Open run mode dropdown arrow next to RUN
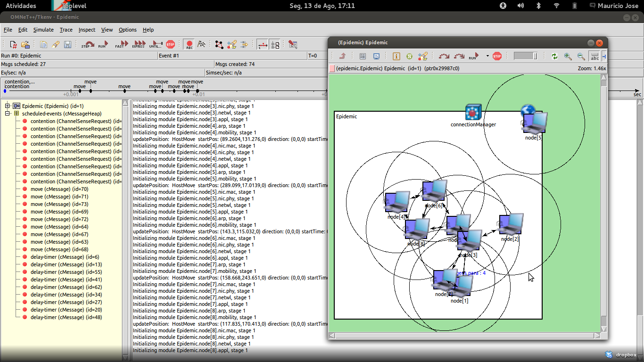 pos(487,56)
